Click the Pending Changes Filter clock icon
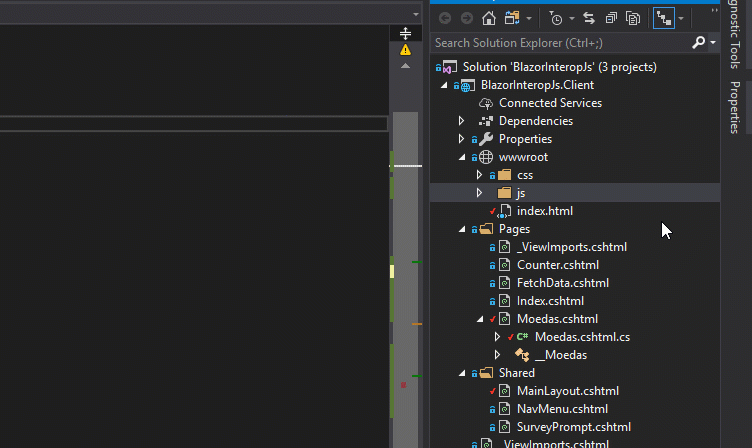This screenshot has width=752, height=448. pos(555,19)
